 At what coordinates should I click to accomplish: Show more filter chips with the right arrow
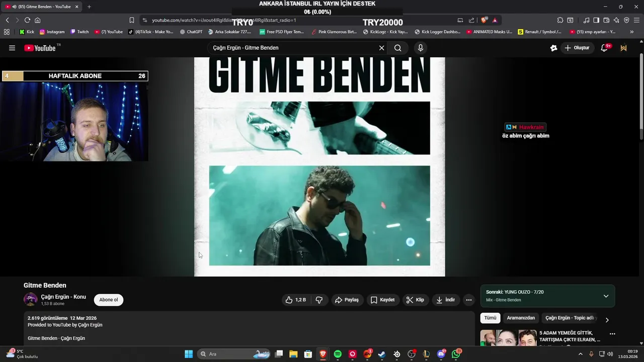coord(607,320)
